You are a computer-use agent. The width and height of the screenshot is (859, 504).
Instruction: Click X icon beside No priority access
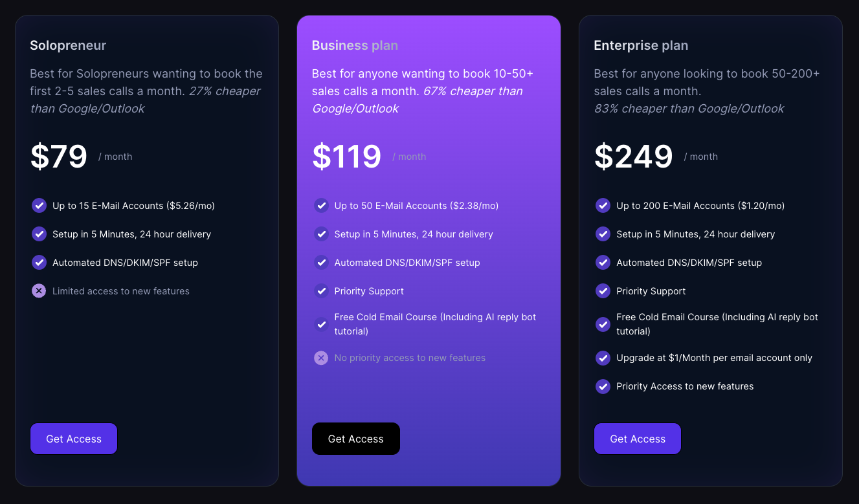point(321,358)
